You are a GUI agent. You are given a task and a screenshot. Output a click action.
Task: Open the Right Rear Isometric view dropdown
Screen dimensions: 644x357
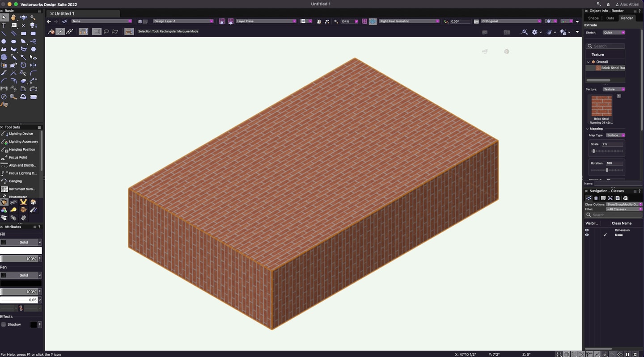coord(409,21)
